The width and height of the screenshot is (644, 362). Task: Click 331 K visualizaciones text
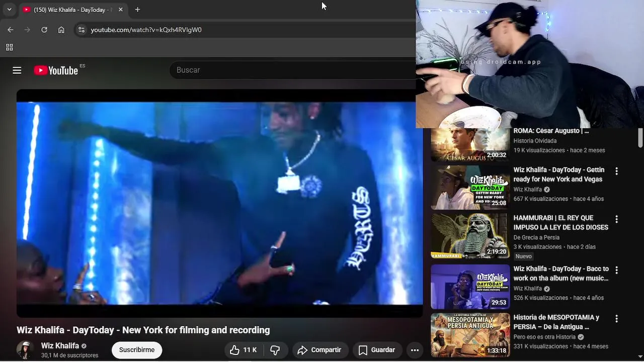tap(540, 346)
